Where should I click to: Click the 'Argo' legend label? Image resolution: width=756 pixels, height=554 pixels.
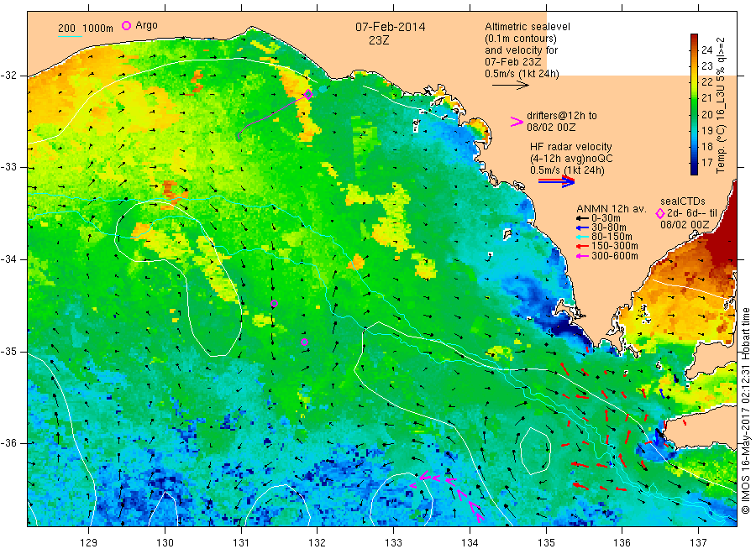coord(146,25)
